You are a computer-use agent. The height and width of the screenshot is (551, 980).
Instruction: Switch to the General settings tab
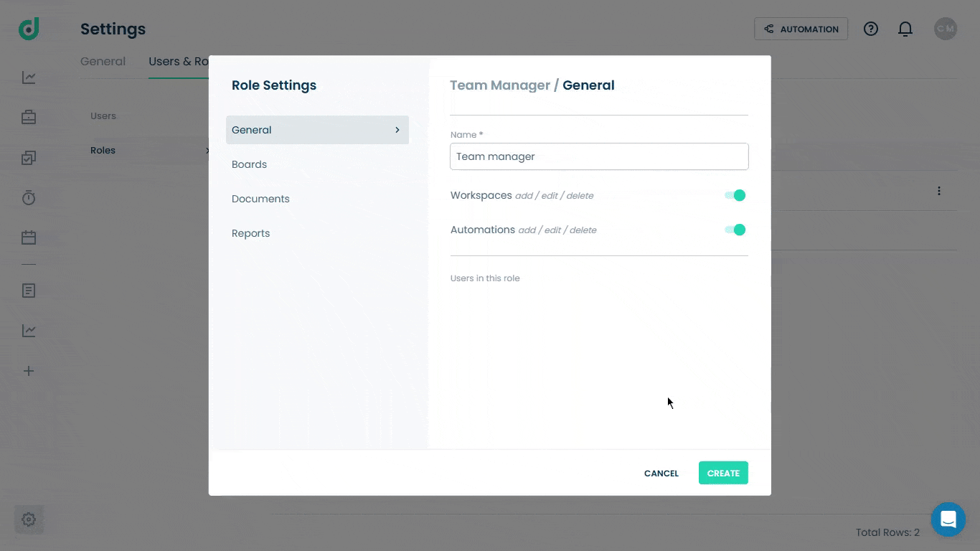pyautogui.click(x=103, y=62)
